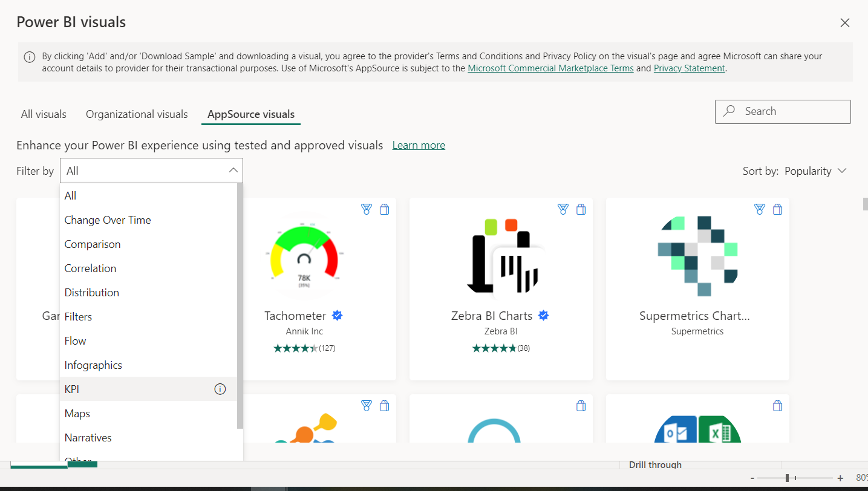Click into the Search visuals field

tap(783, 112)
